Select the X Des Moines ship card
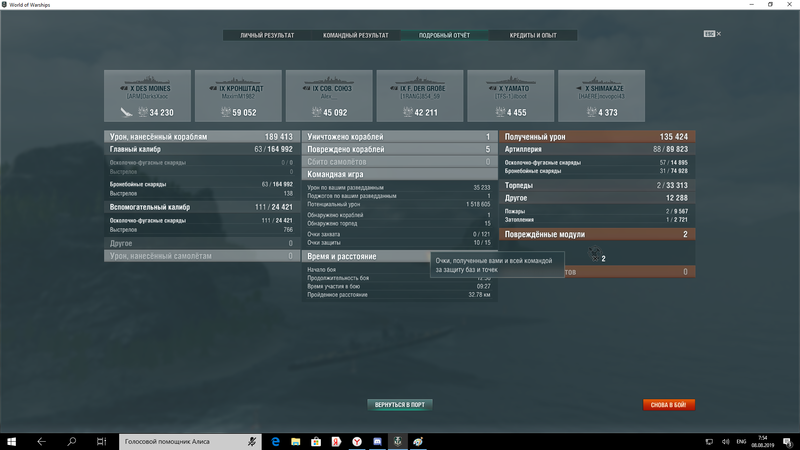 [147, 96]
